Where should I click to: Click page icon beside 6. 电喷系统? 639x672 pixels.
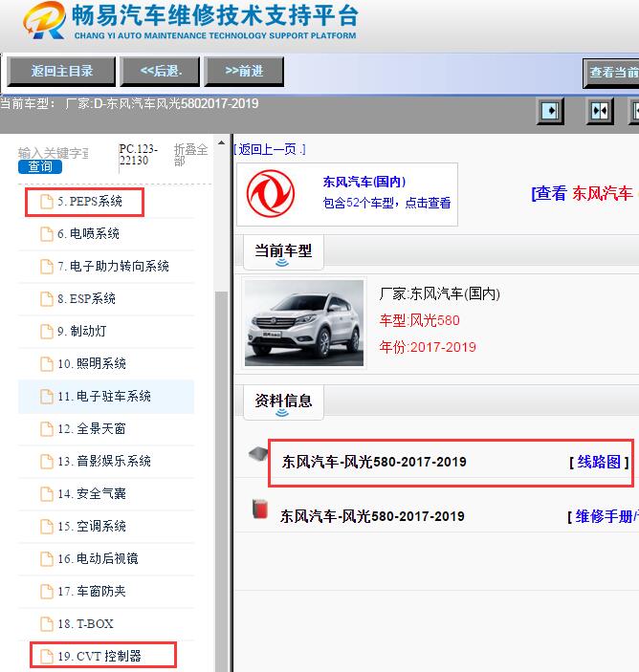(46, 234)
